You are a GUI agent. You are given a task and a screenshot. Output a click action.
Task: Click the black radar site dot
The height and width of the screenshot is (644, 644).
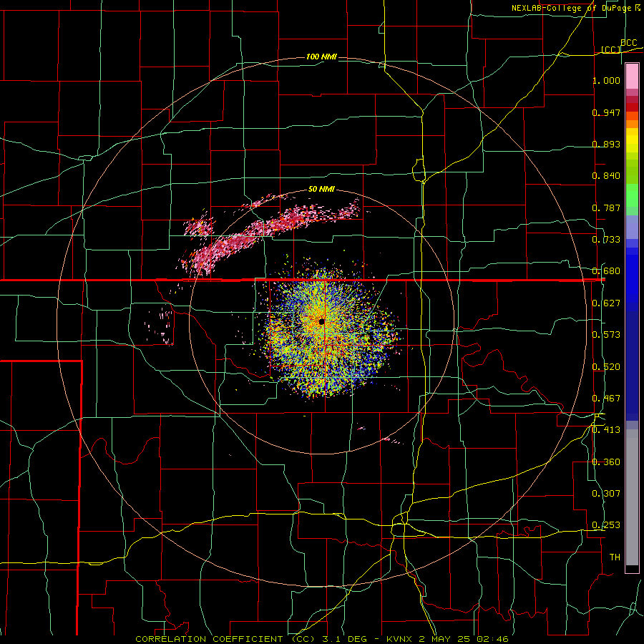pos(321,321)
